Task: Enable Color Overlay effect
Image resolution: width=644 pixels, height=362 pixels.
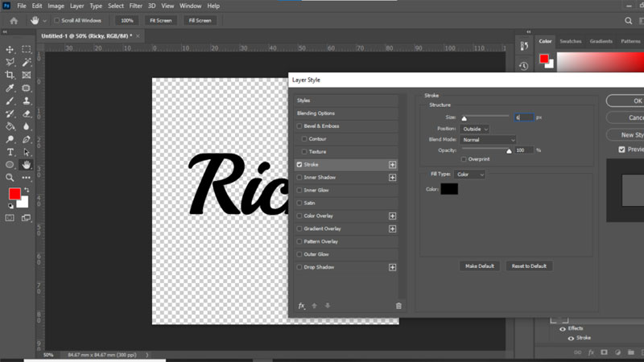Action: coord(299,216)
